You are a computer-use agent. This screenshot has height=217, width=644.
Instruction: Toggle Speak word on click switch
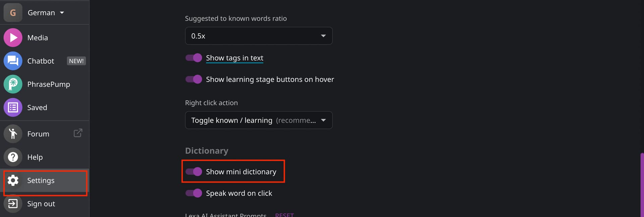(x=194, y=193)
